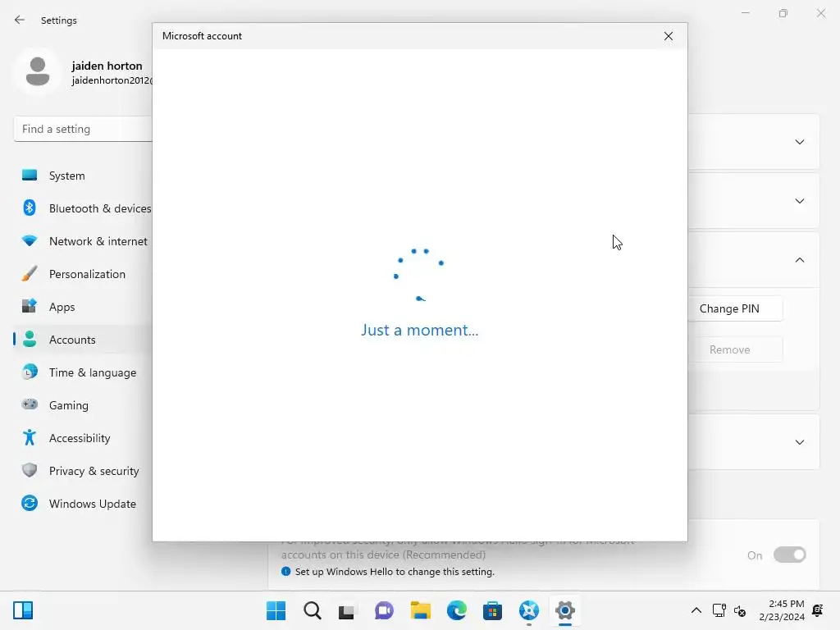Go back with the Settings arrow
840x630 pixels.
pos(20,20)
